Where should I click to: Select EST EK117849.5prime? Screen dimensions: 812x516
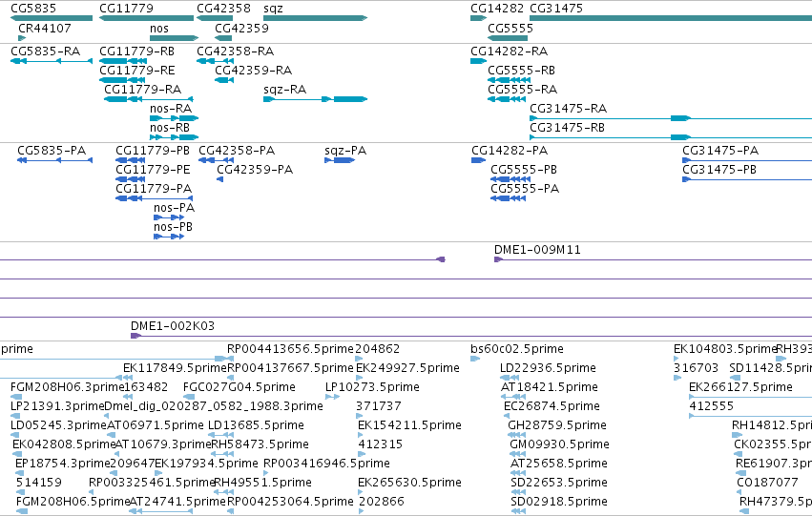click(x=175, y=368)
